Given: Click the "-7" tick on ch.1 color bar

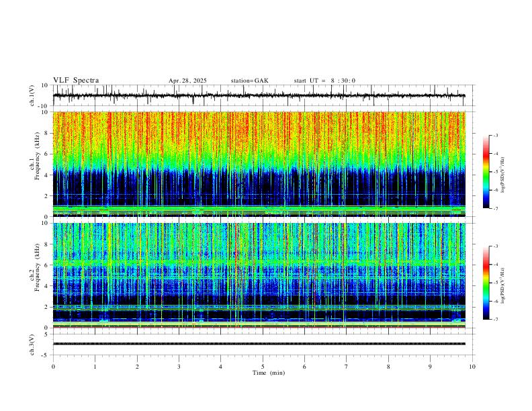Looking at the screenshot, I should coord(496,209).
